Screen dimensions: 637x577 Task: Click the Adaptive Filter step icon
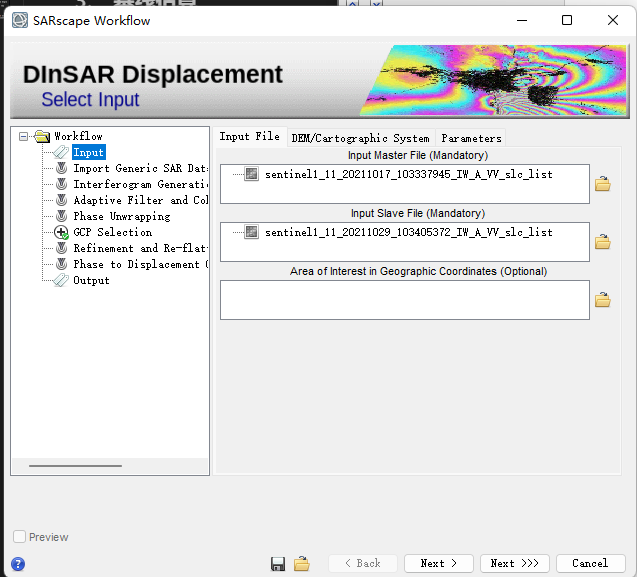[61, 200]
